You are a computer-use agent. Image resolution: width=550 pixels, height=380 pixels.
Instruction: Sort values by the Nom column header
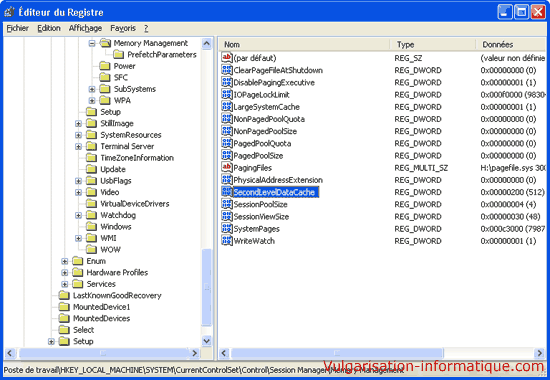pyautogui.click(x=304, y=45)
